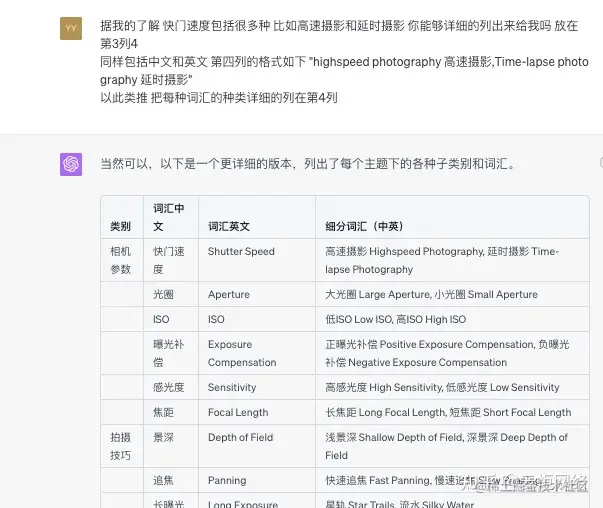Click the Focal Length cell
Viewport: 603px width, 508px height.
click(257, 412)
